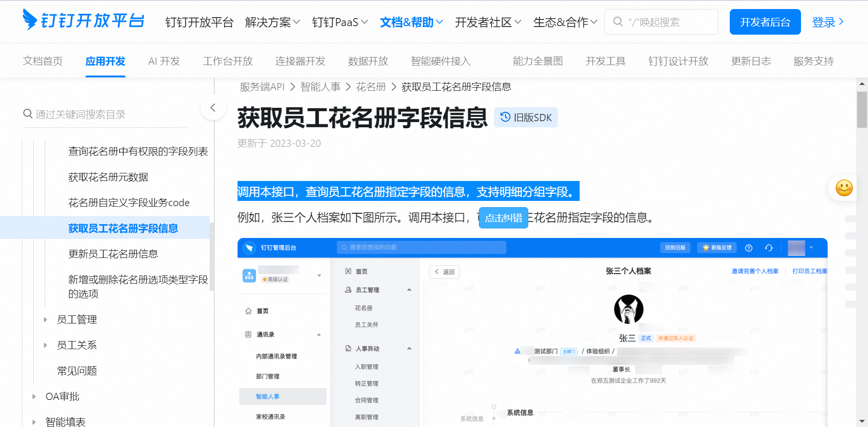Viewport: 868px width, 427px height.
Task: Expand the 智能填表 tree node
Action: [34, 422]
